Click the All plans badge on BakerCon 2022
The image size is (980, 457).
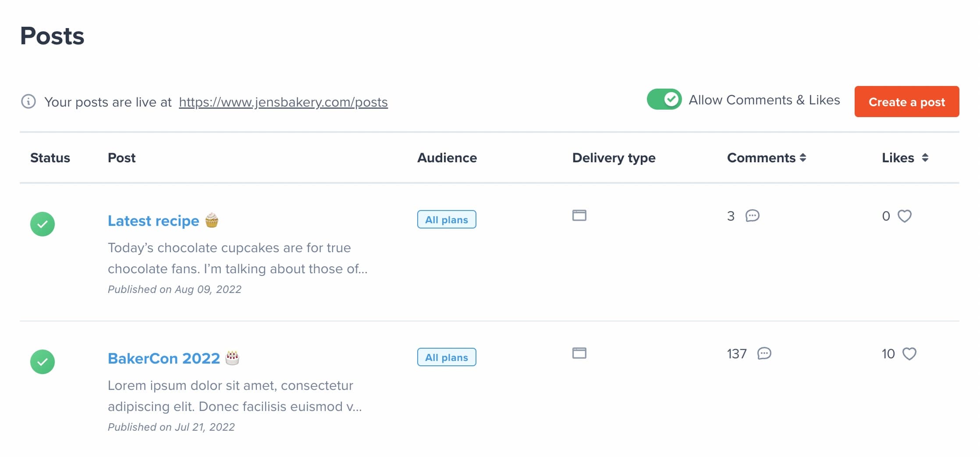coord(447,357)
